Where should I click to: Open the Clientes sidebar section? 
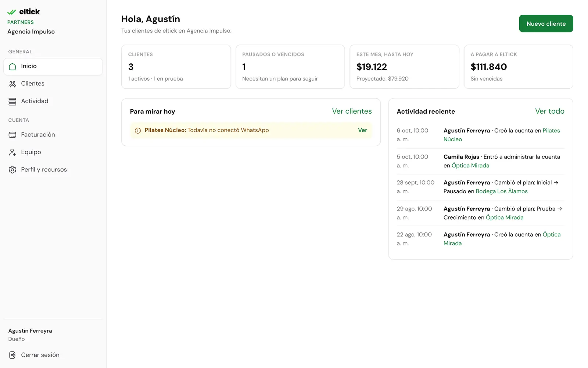click(x=53, y=84)
